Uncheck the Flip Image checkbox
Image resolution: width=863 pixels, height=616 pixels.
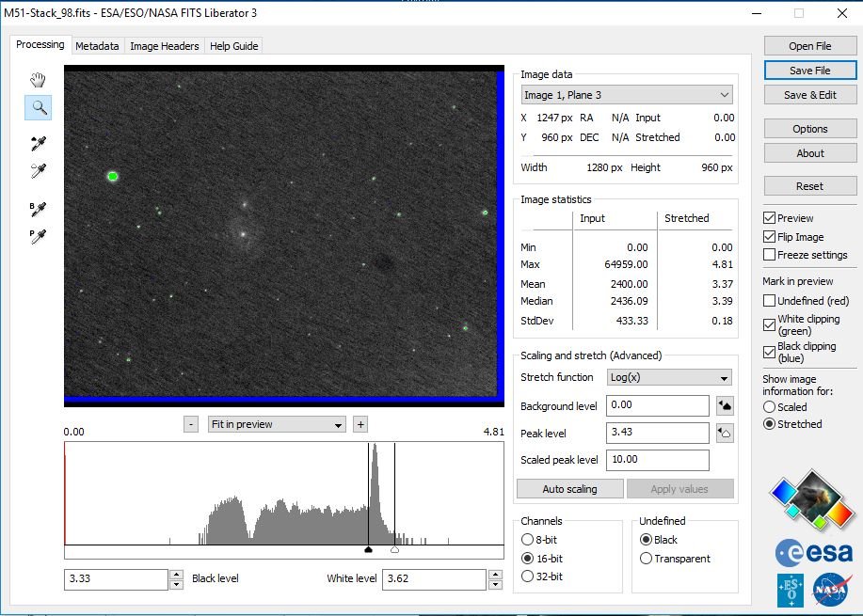(x=770, y=236)
